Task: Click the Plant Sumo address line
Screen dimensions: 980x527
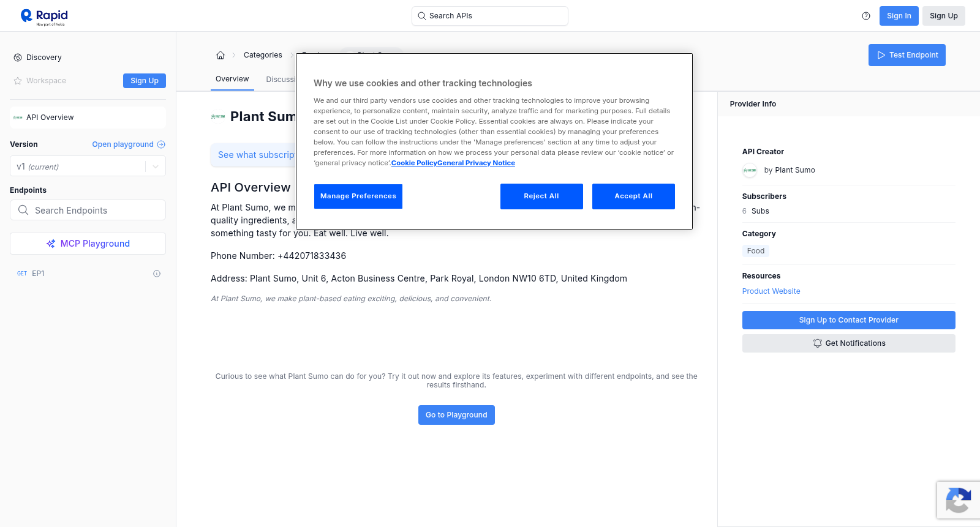Action: [419, 278]
